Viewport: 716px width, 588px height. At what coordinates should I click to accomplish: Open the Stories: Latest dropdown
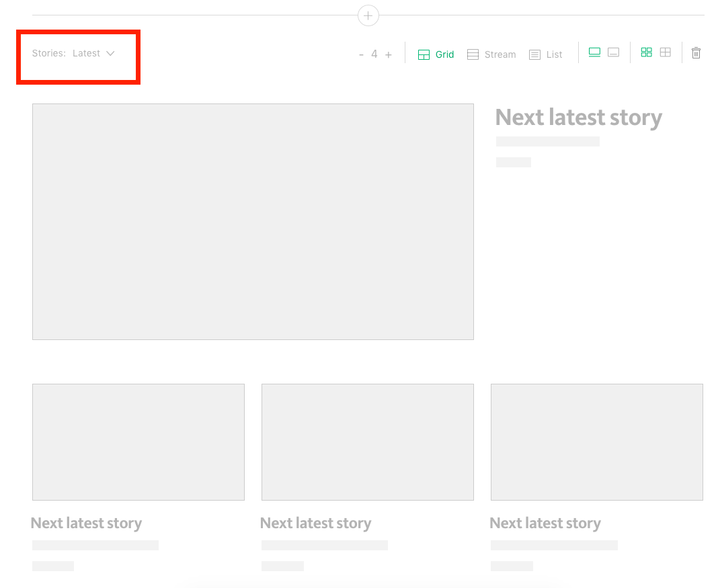[73, 53]
